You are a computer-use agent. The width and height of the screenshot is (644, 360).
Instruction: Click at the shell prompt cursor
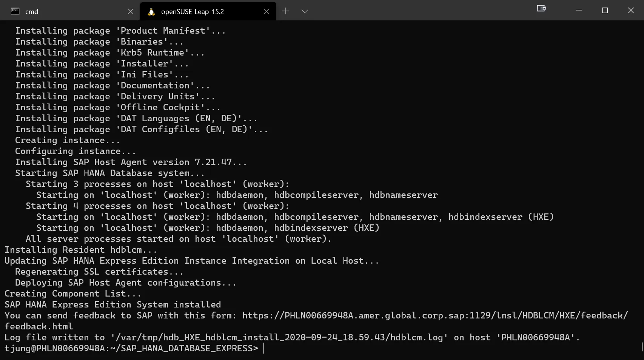(264, 348)
